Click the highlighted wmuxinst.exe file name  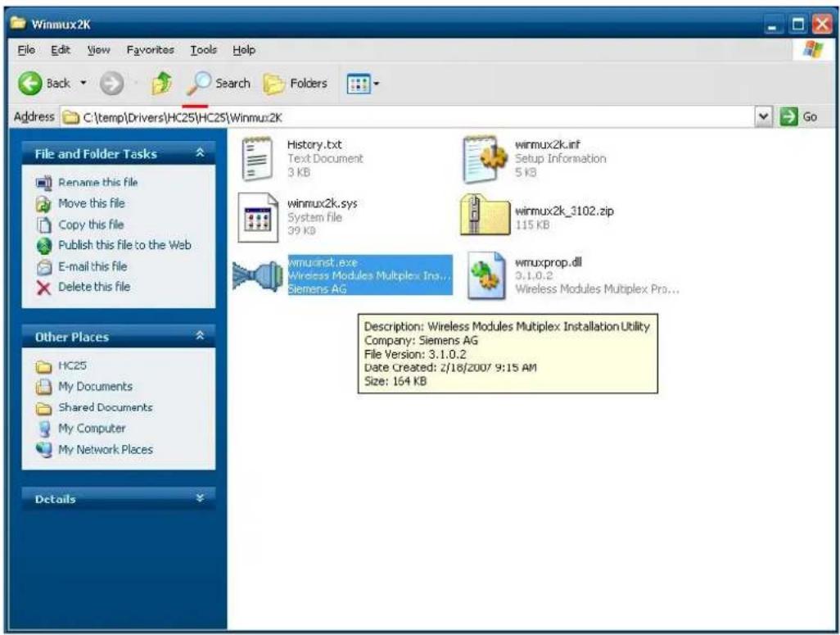323,262
